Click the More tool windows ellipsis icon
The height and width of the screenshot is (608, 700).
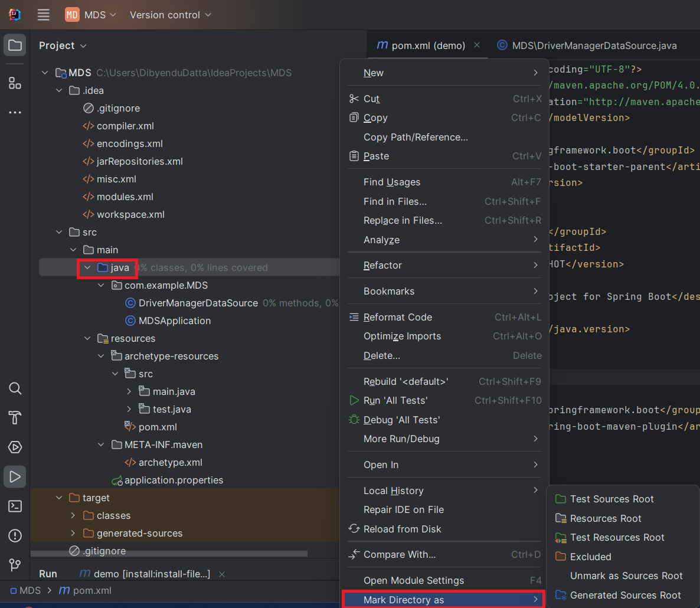(x=15, y=112)
